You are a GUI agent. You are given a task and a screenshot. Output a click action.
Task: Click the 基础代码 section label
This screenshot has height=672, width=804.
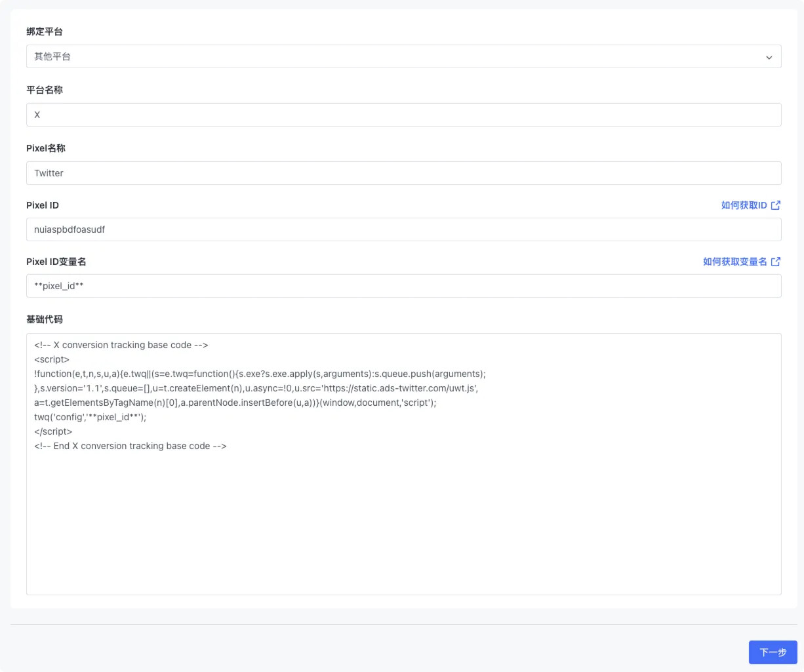[x=45, y=319]
